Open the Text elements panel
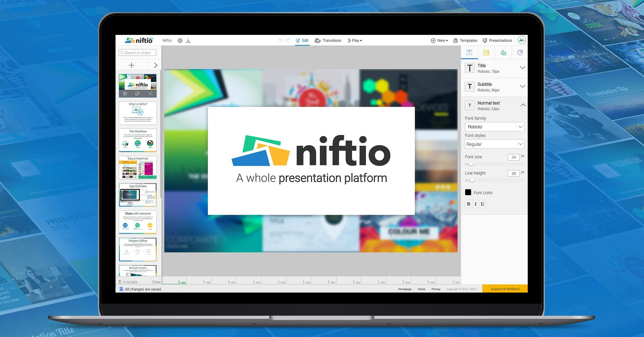 click(469, 53)
